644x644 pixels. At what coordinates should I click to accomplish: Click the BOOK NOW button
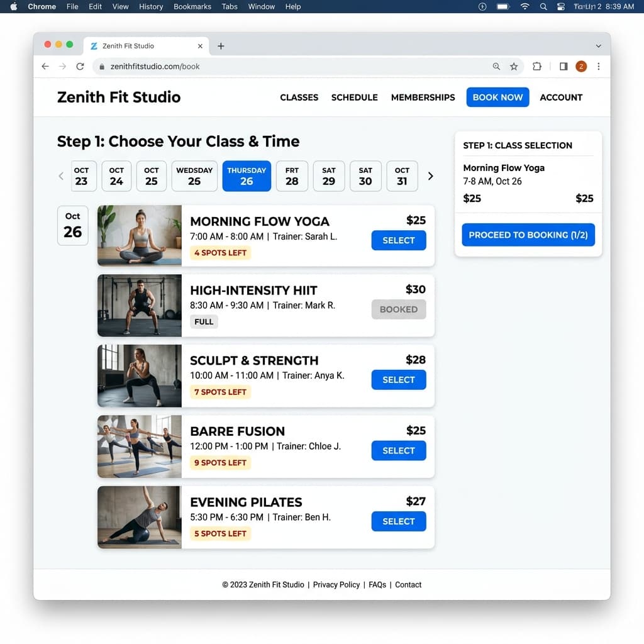[x=497, y=97]
